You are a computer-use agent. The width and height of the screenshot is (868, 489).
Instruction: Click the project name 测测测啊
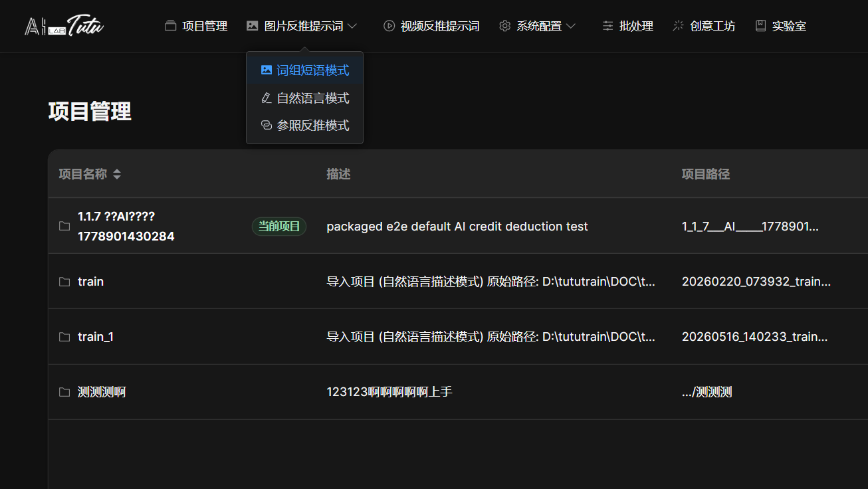(102, 392)
